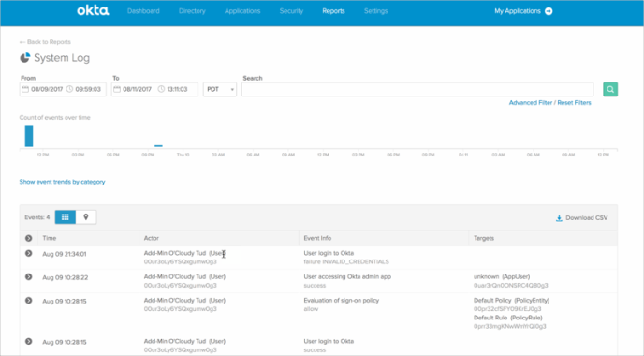
Task: Click the System Log pie chart icon
Action: [25, 57]
